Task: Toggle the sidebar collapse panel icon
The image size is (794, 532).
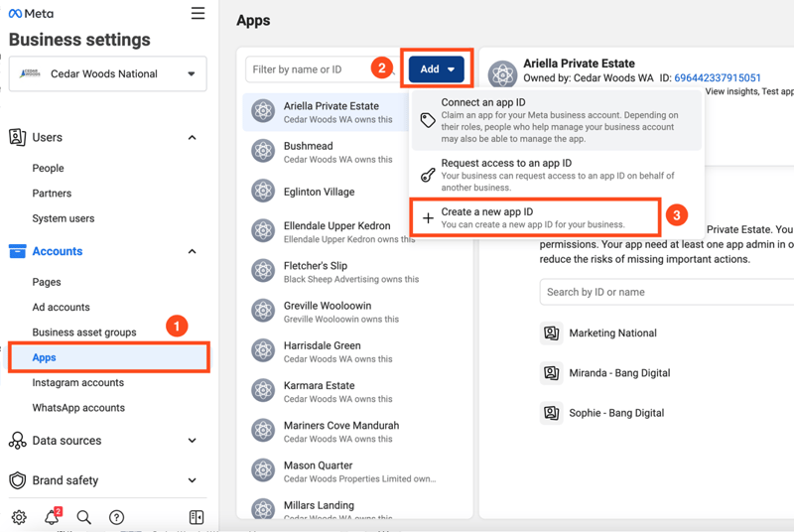Action: coord(197,517)
